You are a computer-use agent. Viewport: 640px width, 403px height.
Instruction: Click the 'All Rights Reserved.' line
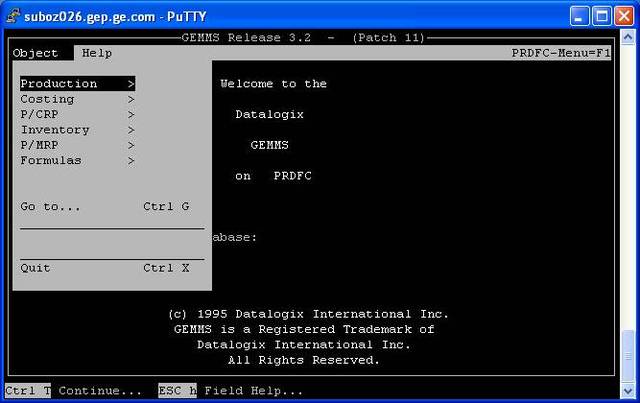click(304, 360)
